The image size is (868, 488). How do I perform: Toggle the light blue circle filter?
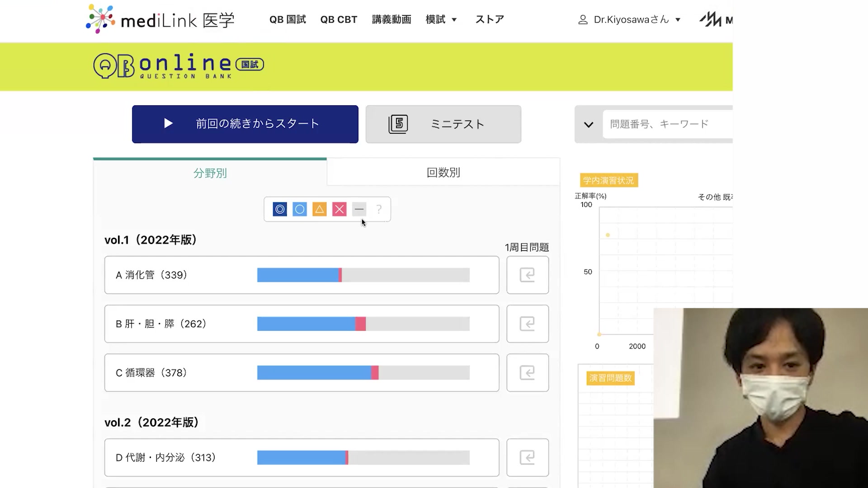(x=300, y=209)
